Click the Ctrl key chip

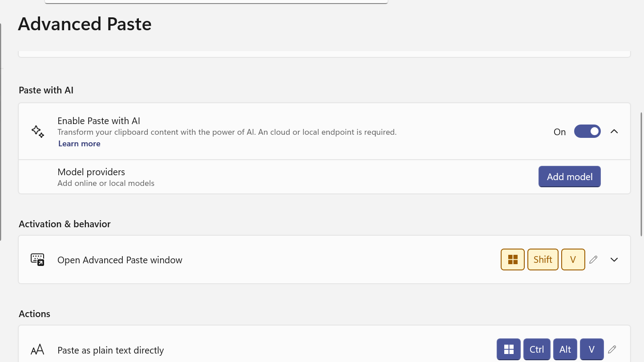(537, 350)
